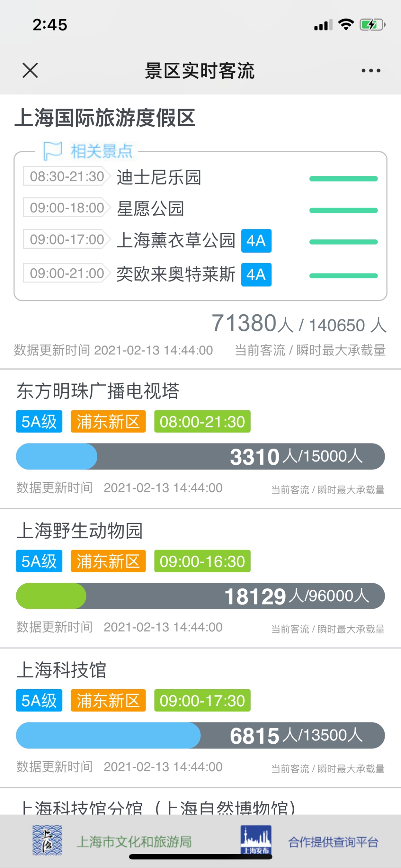Tap the battery charging status icon

pos(372,25)
